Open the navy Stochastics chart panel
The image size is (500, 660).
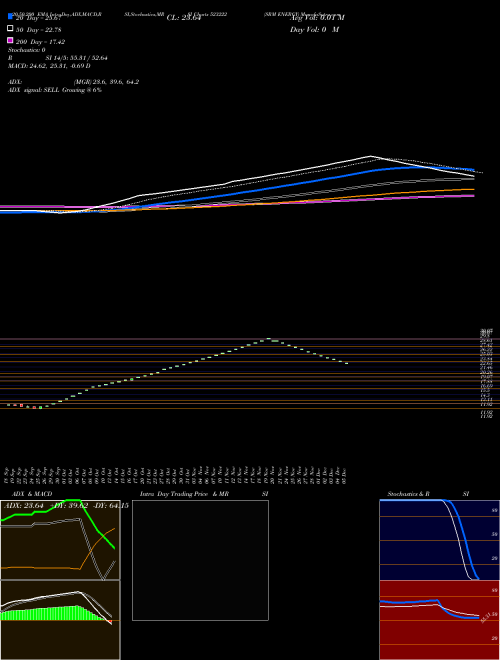tap(440, 540)
